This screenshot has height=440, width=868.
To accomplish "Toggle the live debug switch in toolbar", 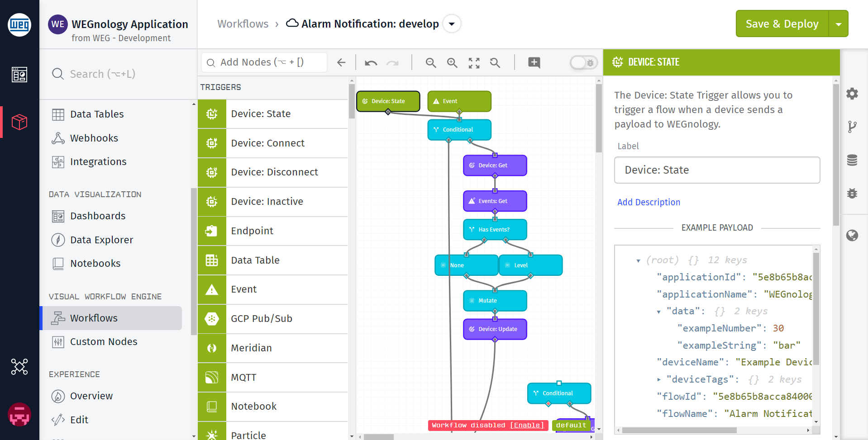I will point(584,63).
